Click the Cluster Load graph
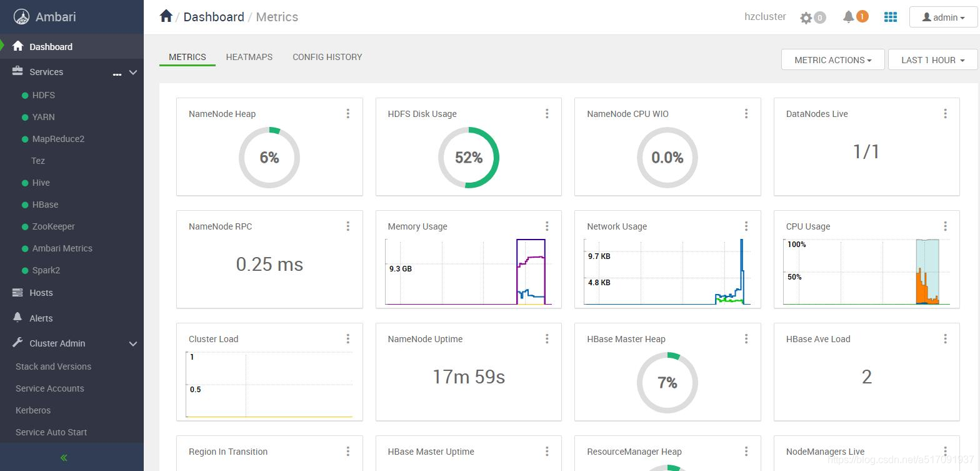 [269, 384]
